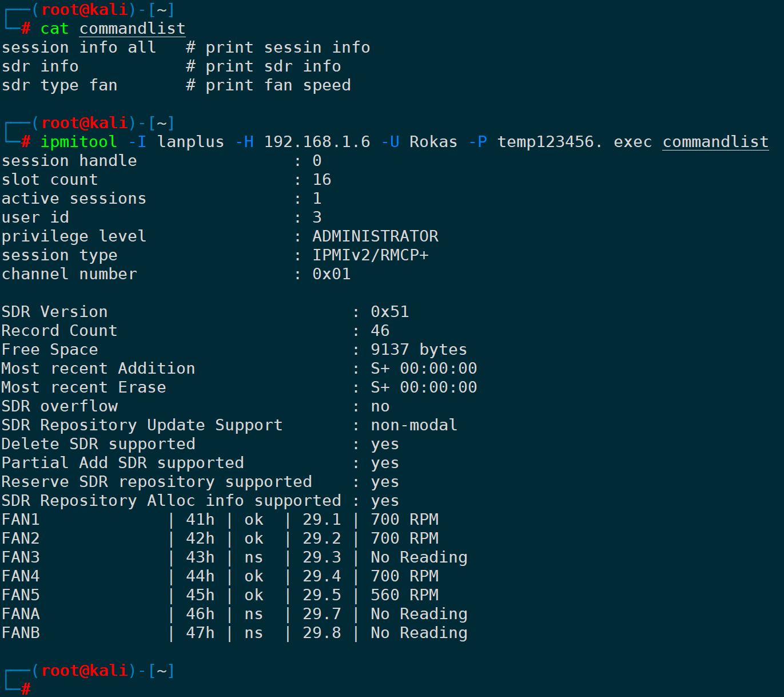Click the Record Count value 46
The height and width of the screenshot is (697, 784).
(x=380, y=331)
